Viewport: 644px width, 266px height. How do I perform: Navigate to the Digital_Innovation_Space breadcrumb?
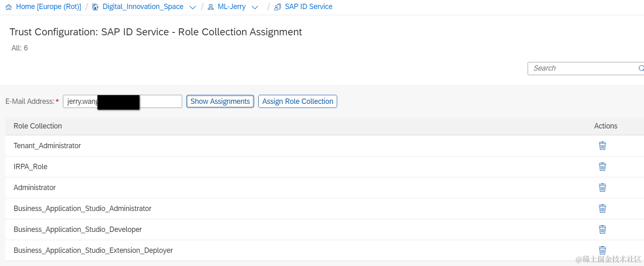[x=143, y=7]
